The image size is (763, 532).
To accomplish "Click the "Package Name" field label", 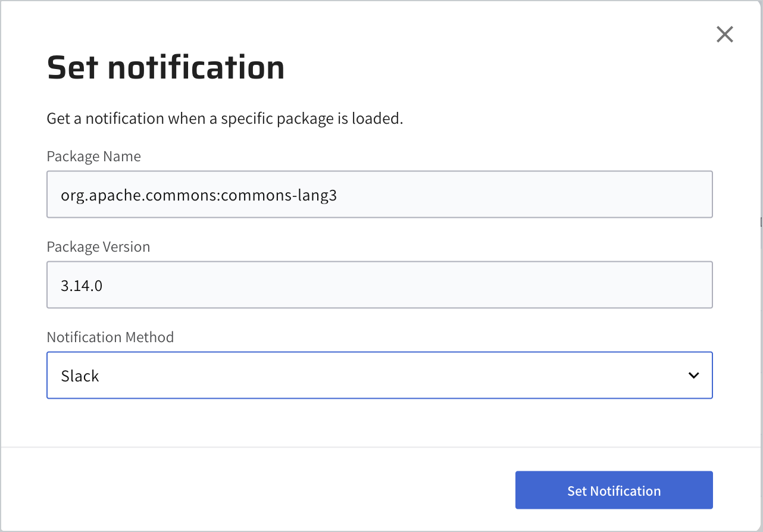I will [93, 157].
